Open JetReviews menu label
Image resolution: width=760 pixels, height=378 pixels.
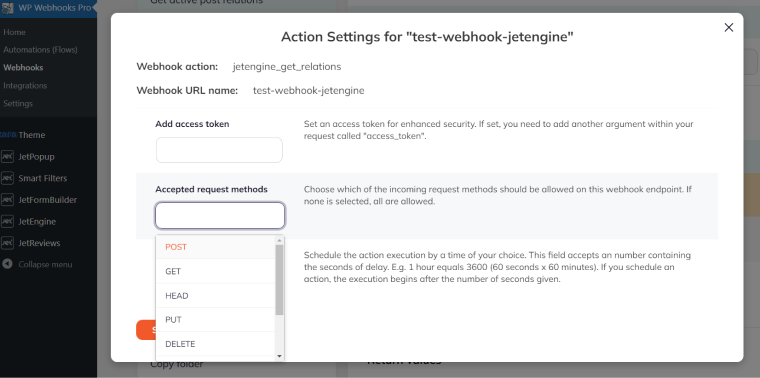39,243
